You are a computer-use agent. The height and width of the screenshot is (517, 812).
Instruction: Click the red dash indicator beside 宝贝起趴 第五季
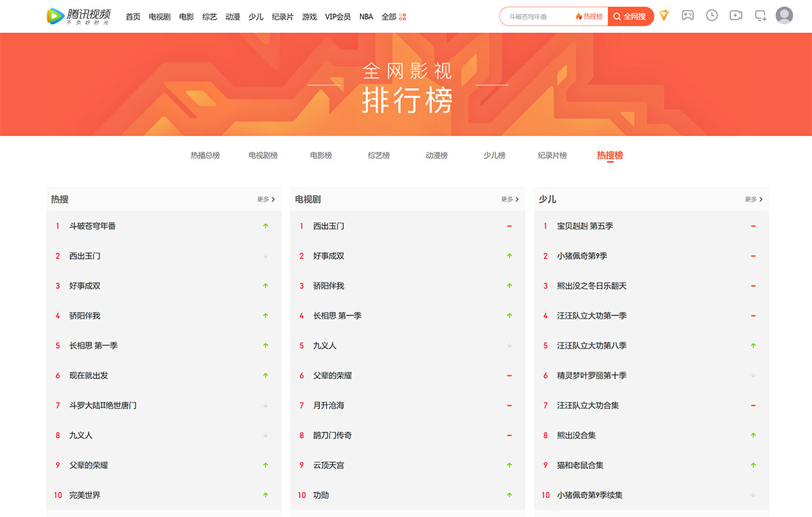(x=752, y=226)
